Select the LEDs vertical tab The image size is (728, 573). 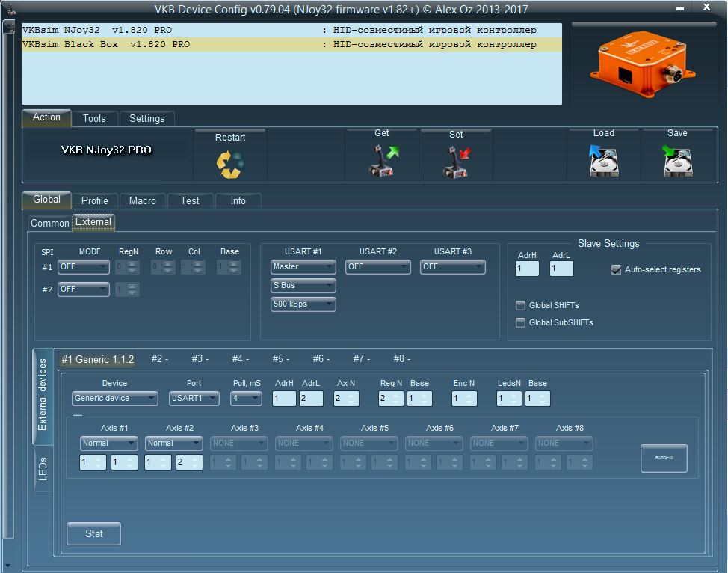[x=43, y=468]
